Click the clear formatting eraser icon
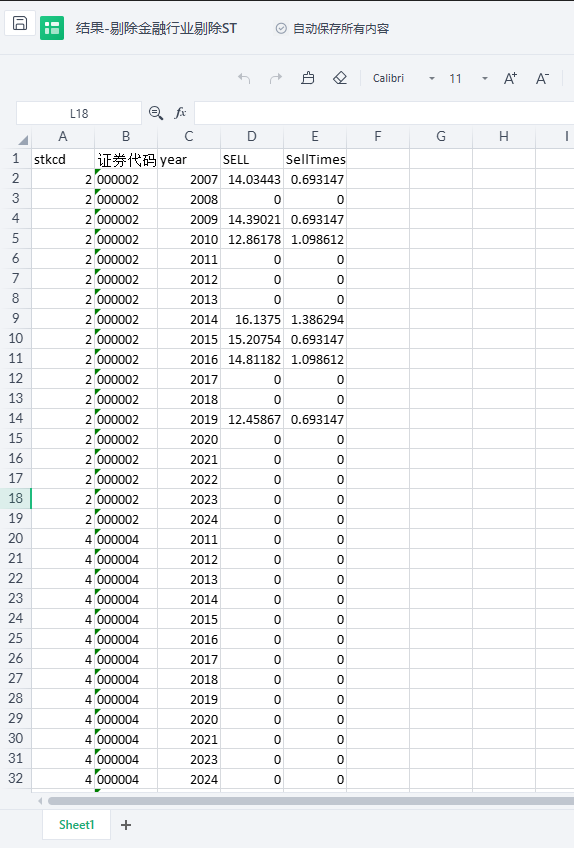574x848 pixels. [340, 78]
